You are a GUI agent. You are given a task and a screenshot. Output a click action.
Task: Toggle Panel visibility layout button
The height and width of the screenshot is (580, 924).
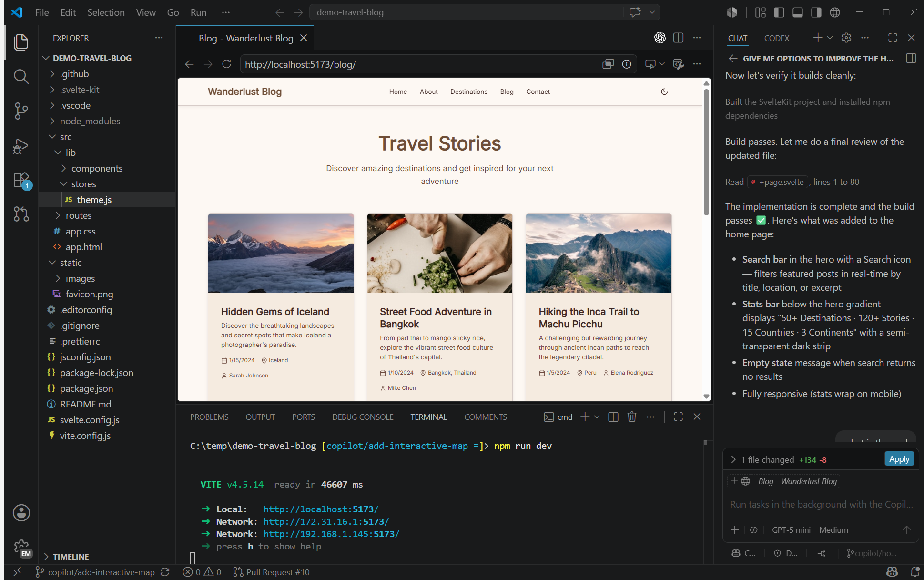798,12
